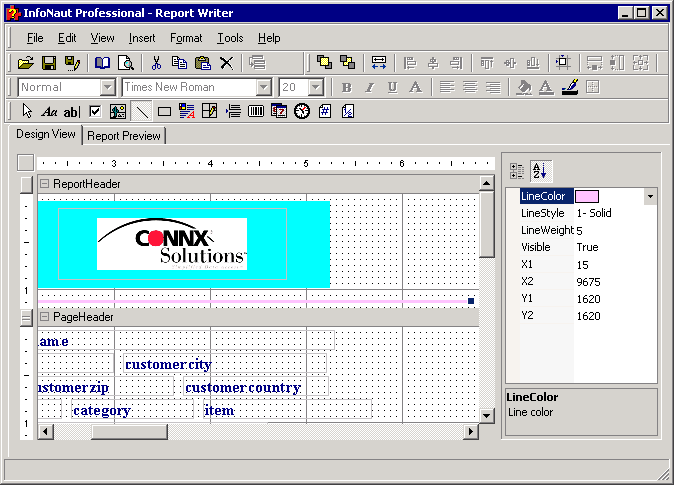Open the Insert menu
The height and width of the screenshot is (485, 674).
pyautogui.click(x=142, y=38)
